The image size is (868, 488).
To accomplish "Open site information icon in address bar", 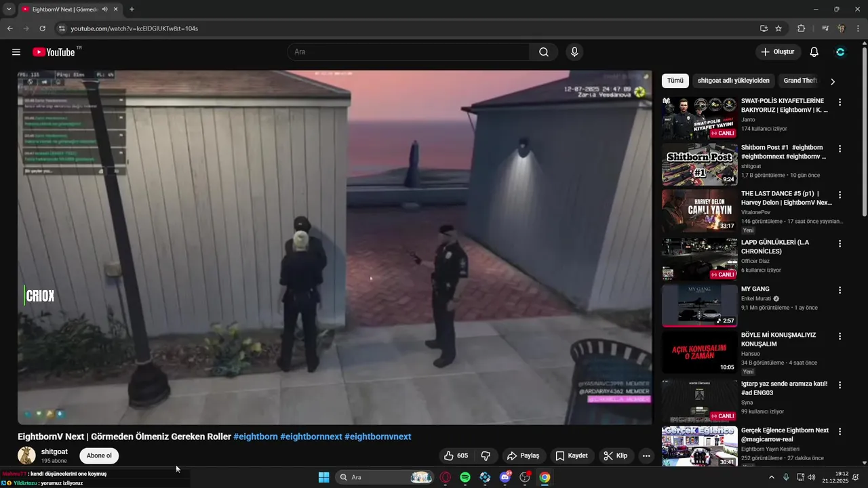I will pos(61,28).
